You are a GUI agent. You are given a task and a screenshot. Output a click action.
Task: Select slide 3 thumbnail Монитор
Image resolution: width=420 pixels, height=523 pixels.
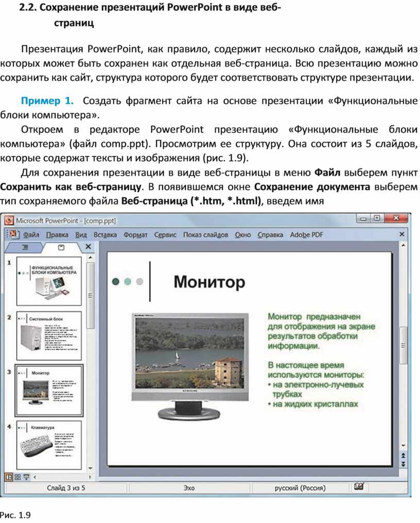49,390
